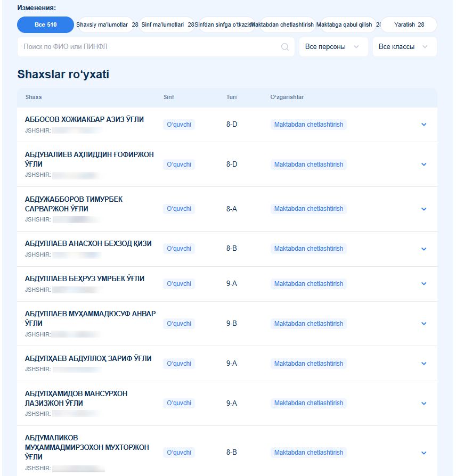Click the 'Shaxs' column header
Viewport: 456px width, 476px height.
pos(34,97)
